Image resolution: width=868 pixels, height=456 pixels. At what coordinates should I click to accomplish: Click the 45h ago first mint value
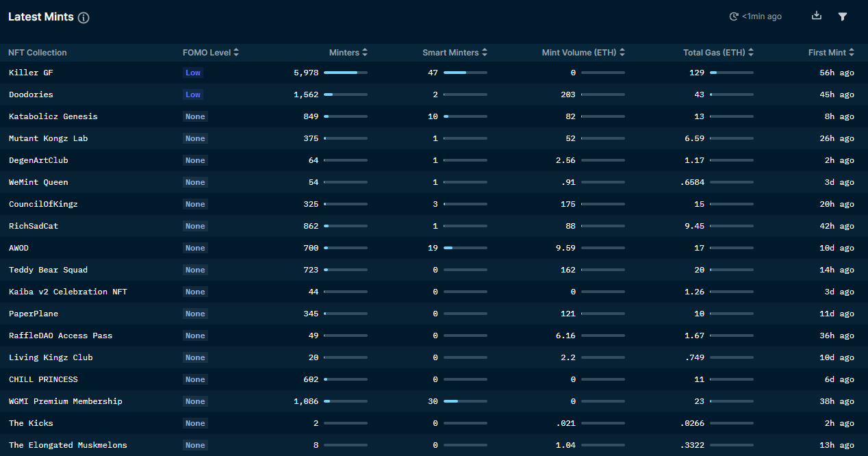837,94
